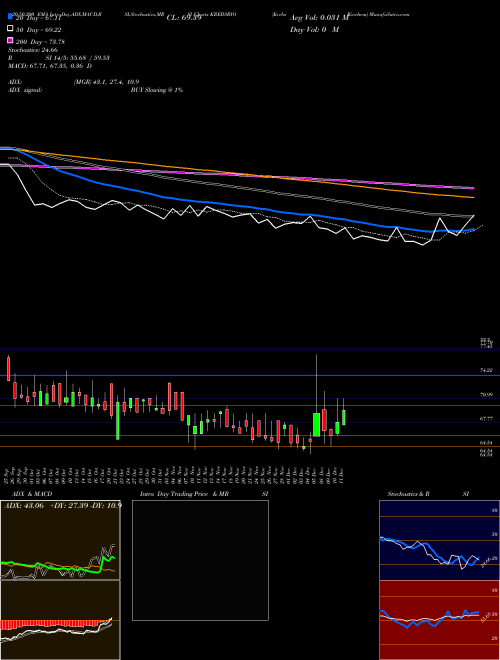Click the last green candlestick on the chart
The height and width of the screenshot is (660, 500).
[344, 417]
